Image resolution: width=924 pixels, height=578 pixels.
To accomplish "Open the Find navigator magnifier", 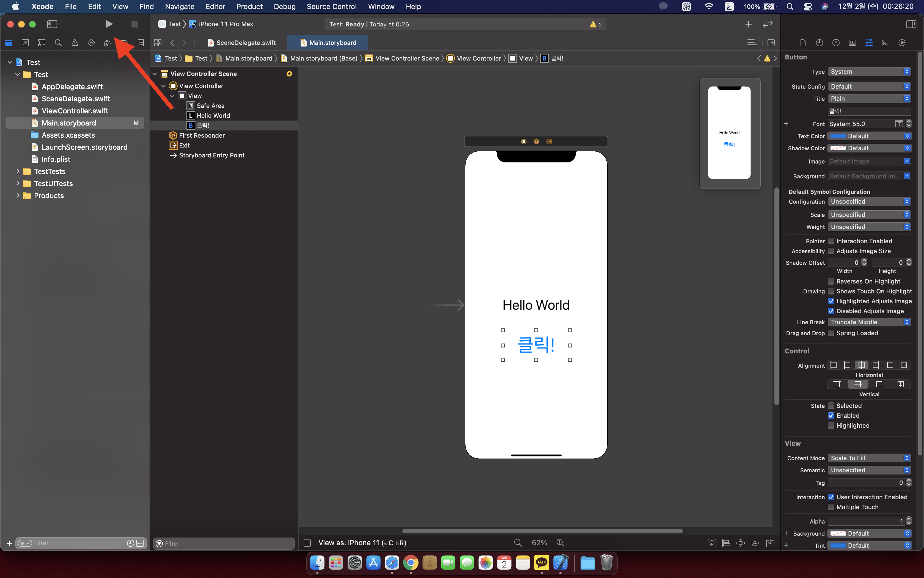I will pos(58,43).
